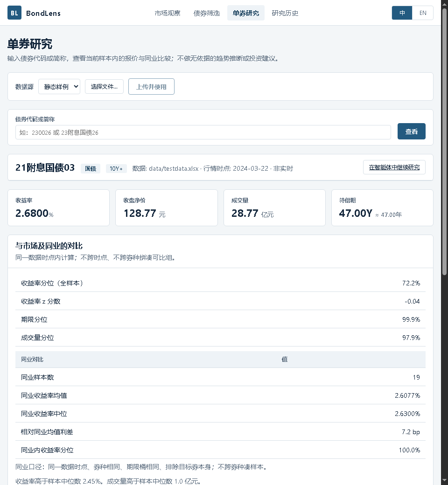This screenshot has width=448, height=485.
Task: Open the 市场观察 tab
Action: 168,13
